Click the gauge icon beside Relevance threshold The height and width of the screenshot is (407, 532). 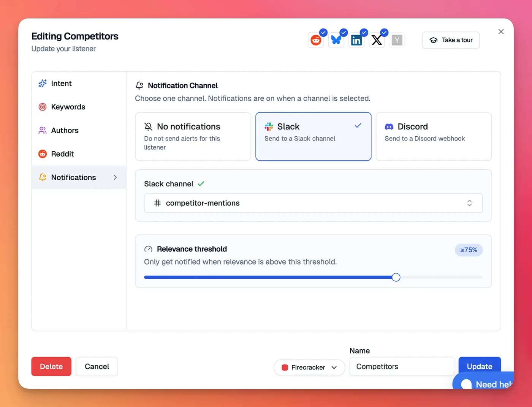148,249
